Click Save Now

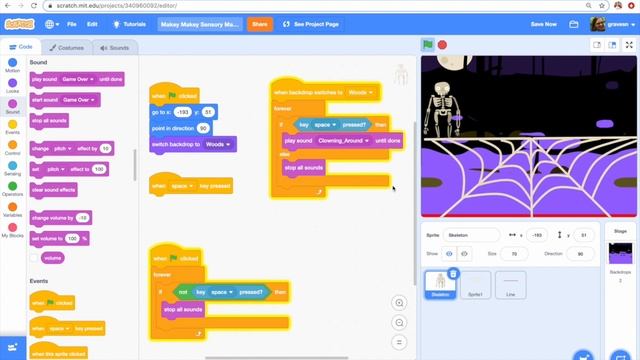pos(543,24)
